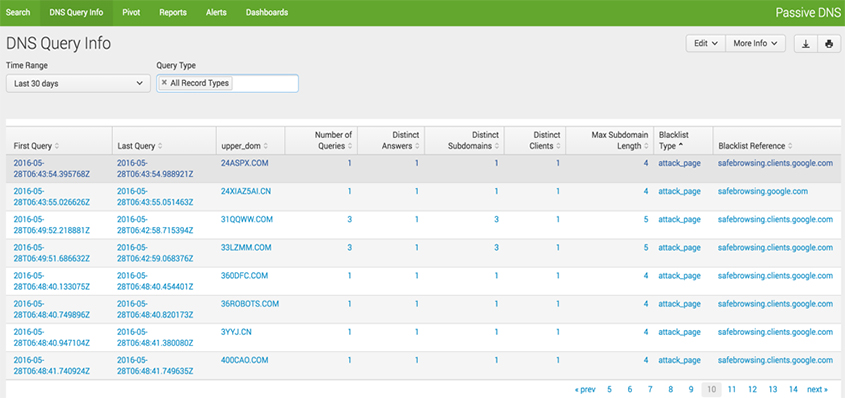Click first query timestamp of 24ASPX.COM row
This screenshot has width=845, height=398.
click(52, 168)
